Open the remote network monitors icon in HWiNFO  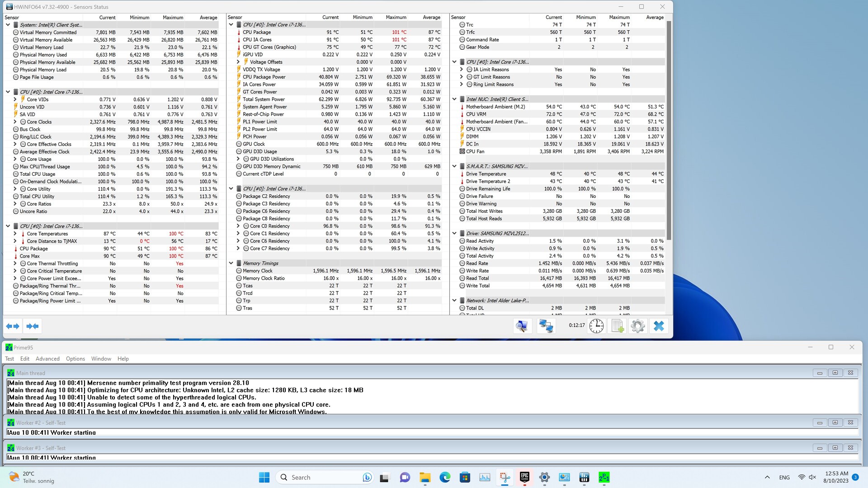[546, 326]
